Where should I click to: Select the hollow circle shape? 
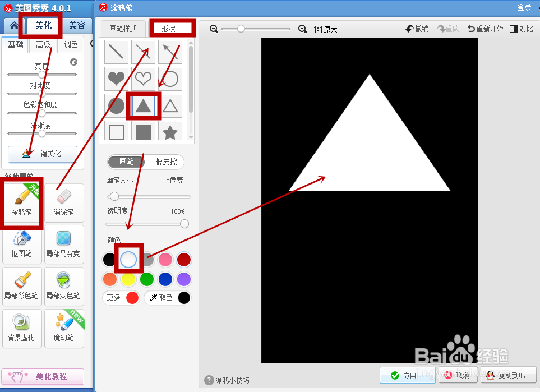click(170, 79)
